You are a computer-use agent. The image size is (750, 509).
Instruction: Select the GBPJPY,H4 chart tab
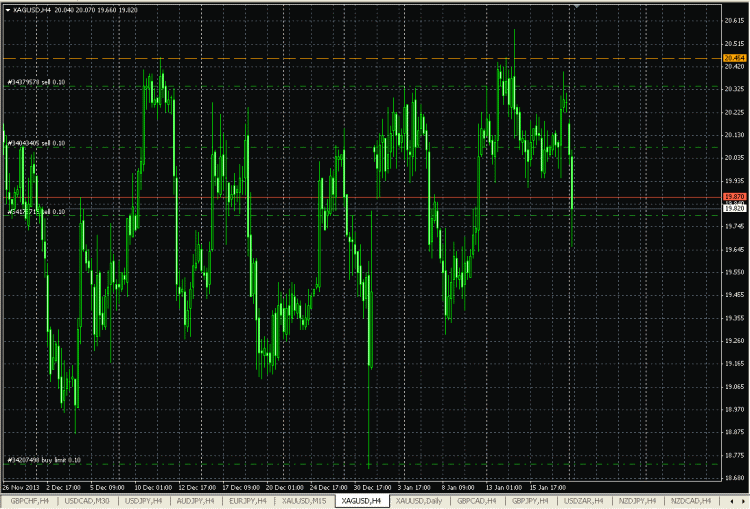point(530,501)
